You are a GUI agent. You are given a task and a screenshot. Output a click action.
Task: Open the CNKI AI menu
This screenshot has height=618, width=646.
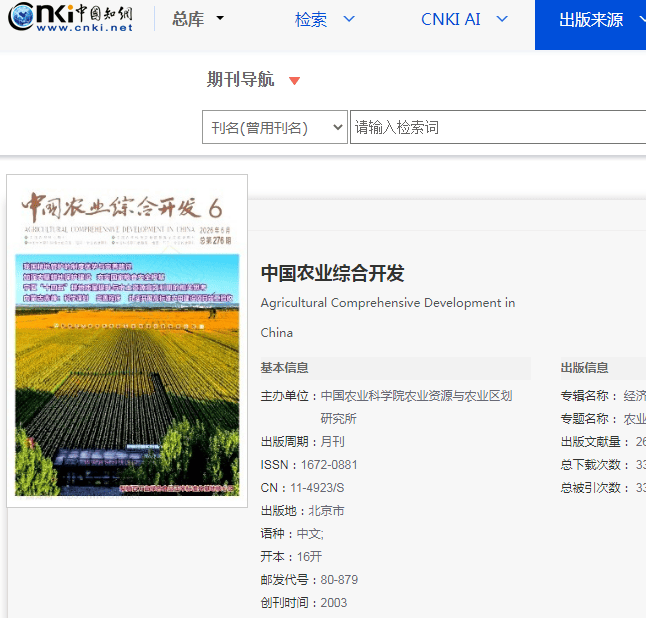pyautogui.click(x=464, y=19)
